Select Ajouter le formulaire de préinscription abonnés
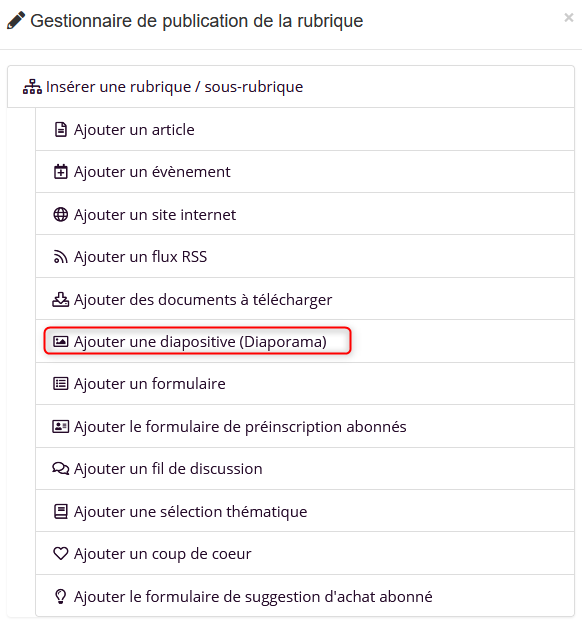The height and width of the screenshot is (637, 582). (305, 426)
